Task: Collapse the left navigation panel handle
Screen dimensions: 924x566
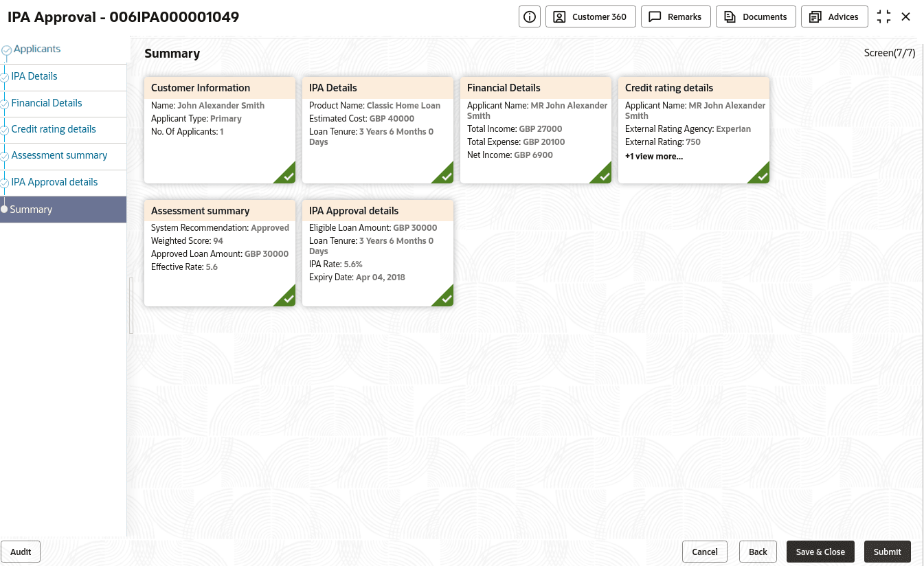Action: (131, 306)
